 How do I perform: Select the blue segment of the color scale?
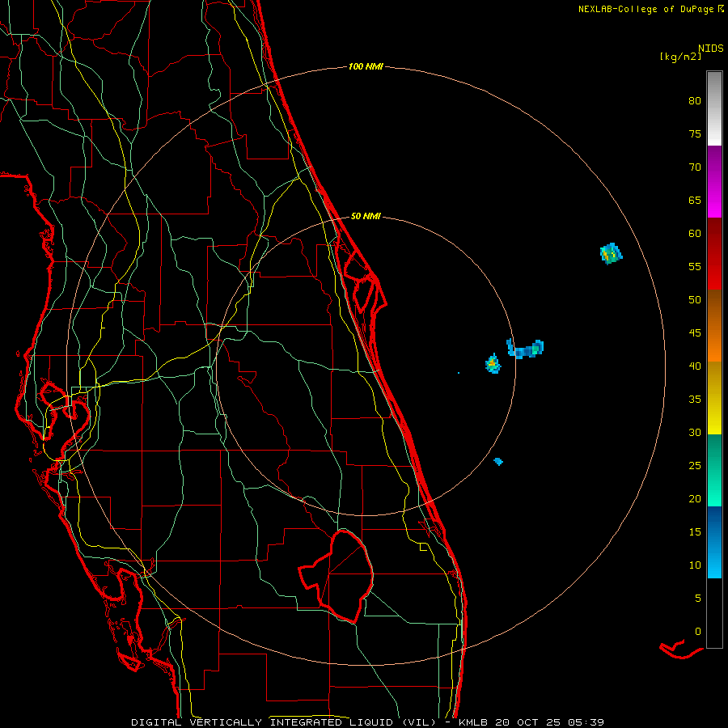[714, 542]
